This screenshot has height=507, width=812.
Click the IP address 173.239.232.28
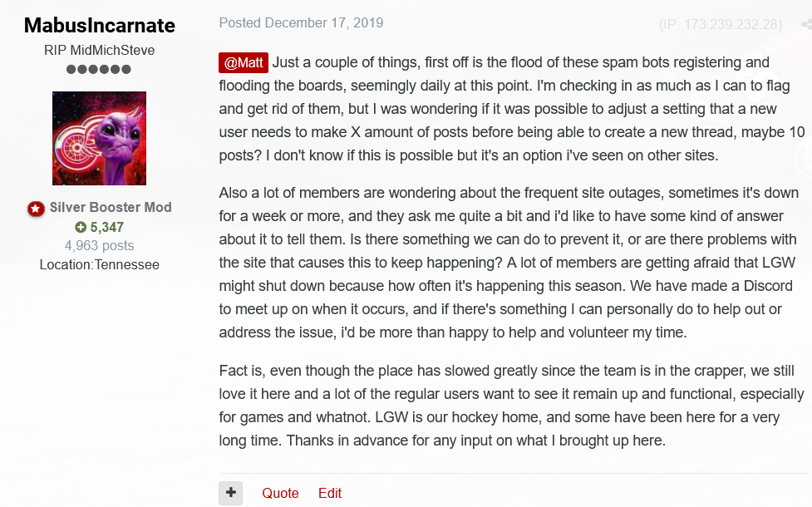(x=721, y=24)
